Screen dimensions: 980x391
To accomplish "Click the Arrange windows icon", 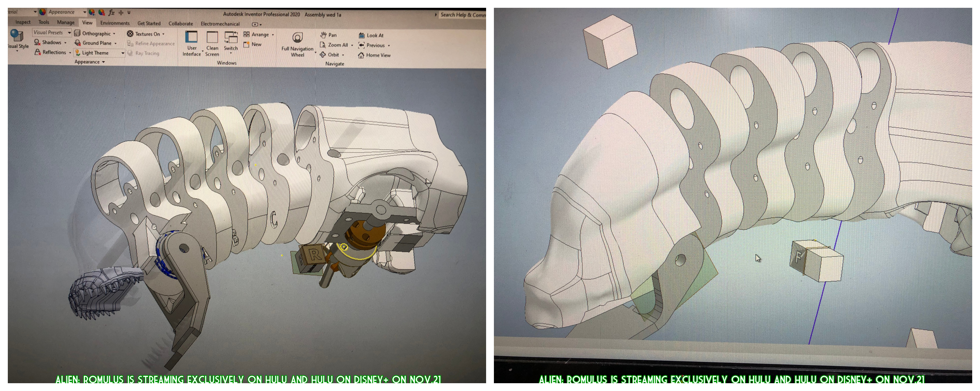I will click(247, 34).
